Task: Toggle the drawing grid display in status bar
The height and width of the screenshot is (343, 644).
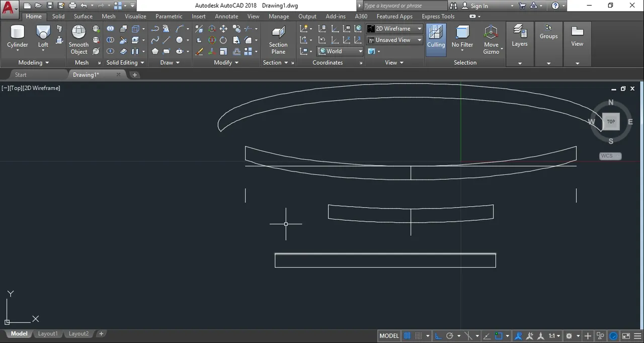Action: pyautogui.click(x=408, y=336)
